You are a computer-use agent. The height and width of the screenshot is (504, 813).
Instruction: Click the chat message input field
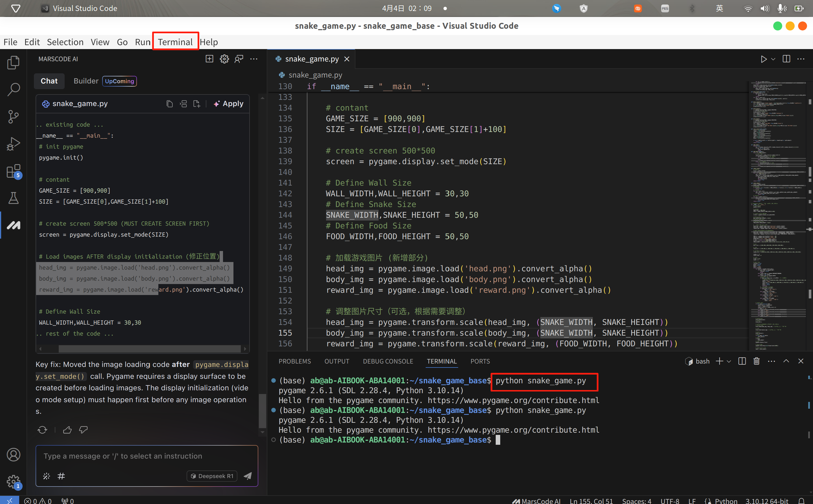(x=147, y=456)
